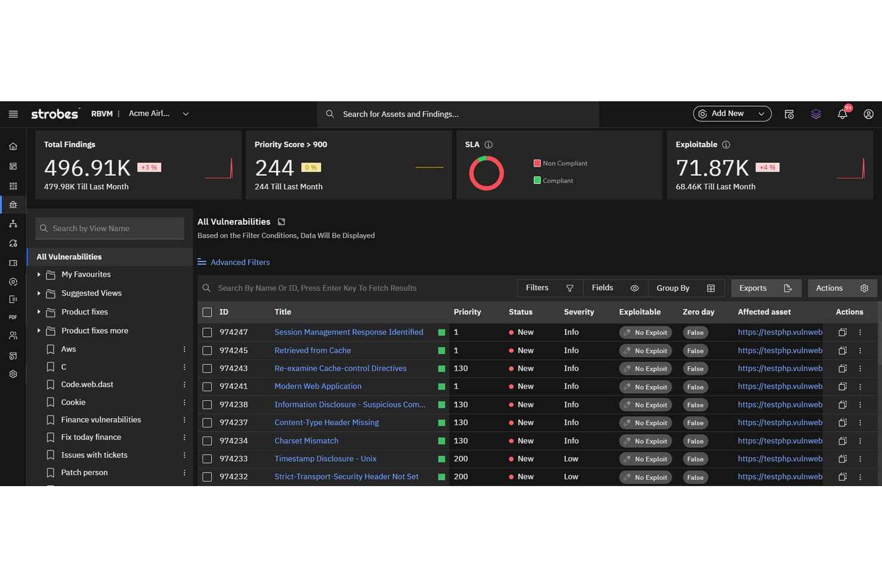Image resolution: width=882 pixels, height=588 pixels.
Task: Focus the Search by View Name field
Action: 110,228
